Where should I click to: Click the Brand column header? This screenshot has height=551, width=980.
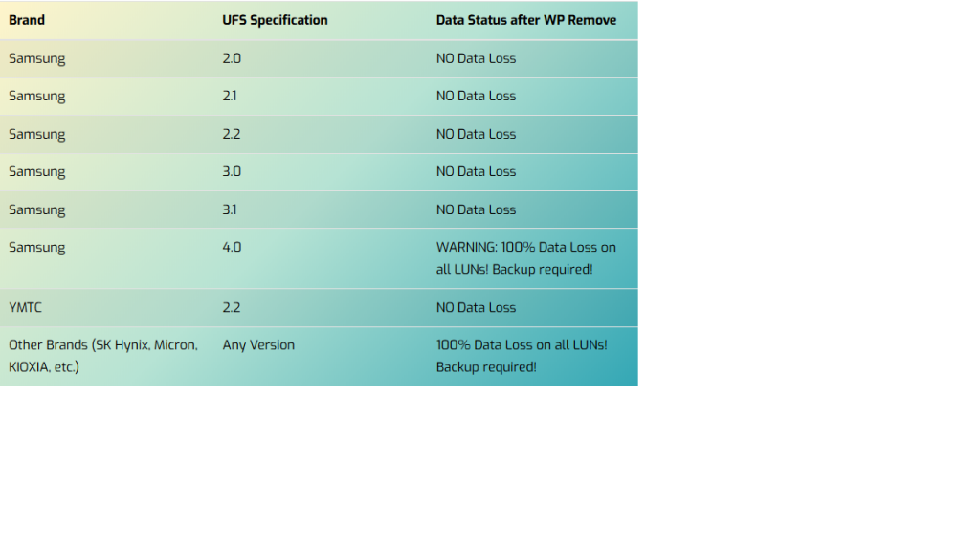point(27,20)
